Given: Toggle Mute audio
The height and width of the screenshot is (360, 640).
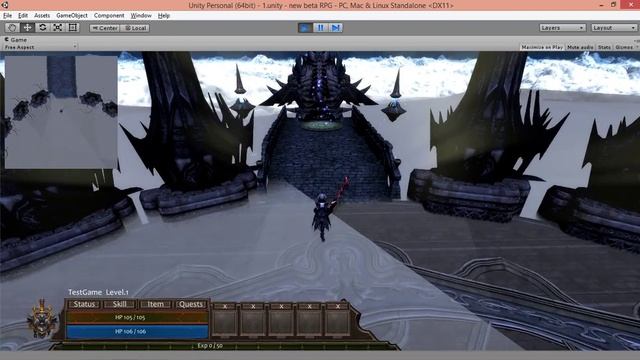Looking at the screenshot, I should pyautogui.click(x=580, y=47).
